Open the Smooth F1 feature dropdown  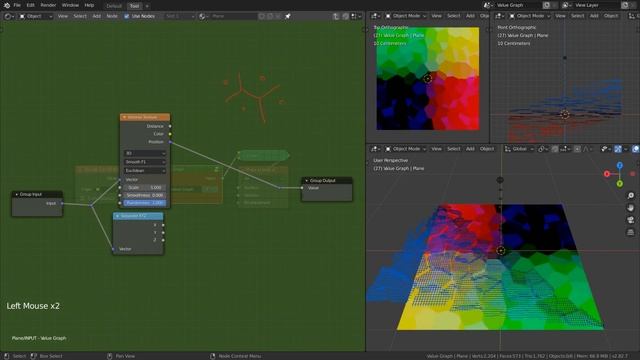pos(145,162)
